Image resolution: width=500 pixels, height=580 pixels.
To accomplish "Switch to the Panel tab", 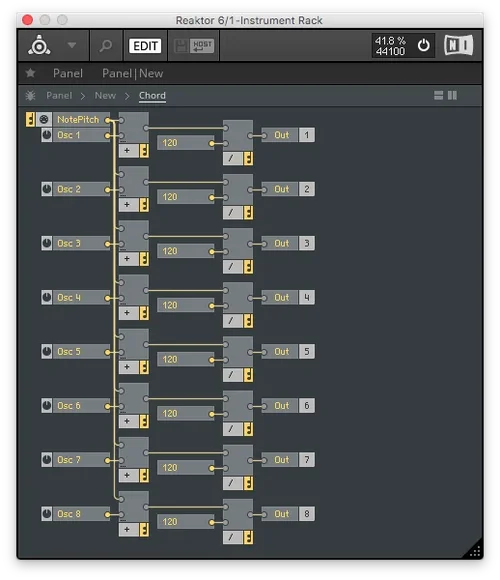I will 68,73.
